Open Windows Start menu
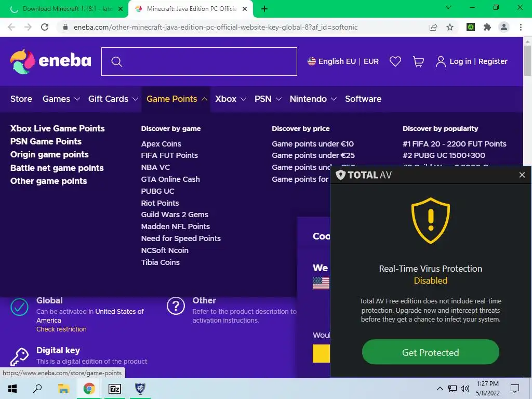532x399 pixels. (x=12, y=389)
